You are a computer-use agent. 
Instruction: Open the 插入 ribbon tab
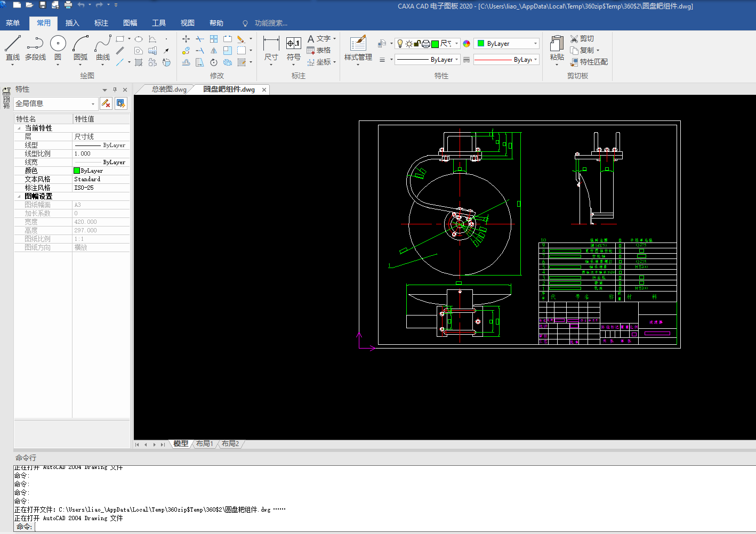click(x=73, y=23)
